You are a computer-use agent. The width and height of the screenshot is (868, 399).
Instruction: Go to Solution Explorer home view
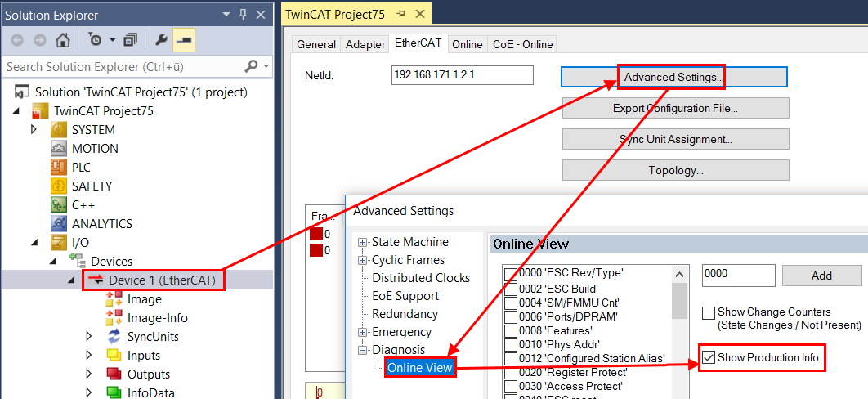pyautogui.click(x=63, y=40)
